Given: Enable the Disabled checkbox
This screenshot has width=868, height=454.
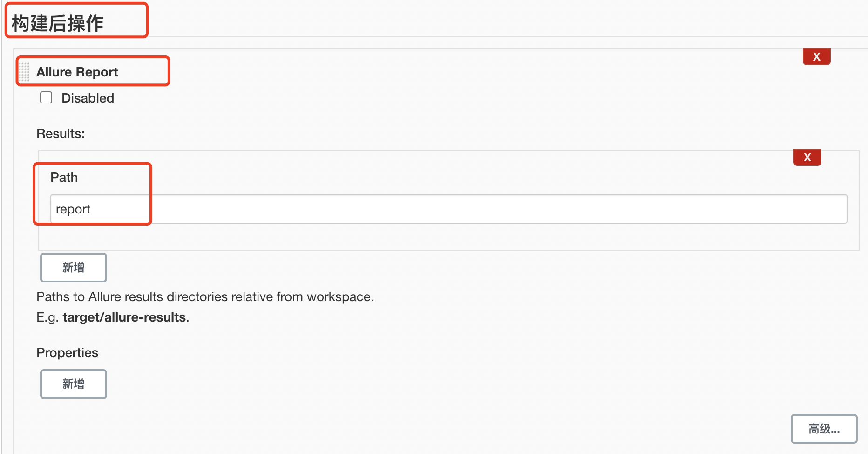Looking at the screenshot, I should 46,97.
